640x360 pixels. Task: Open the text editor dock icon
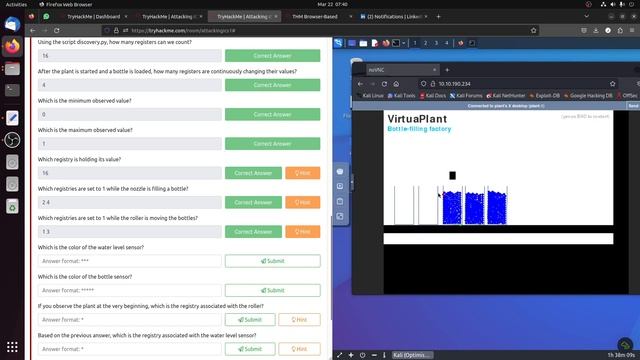coord(12,118)
